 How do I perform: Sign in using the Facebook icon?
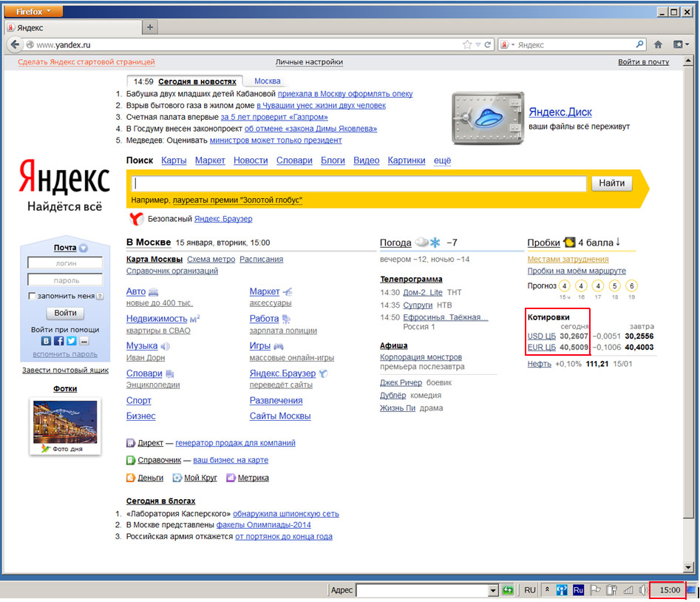(x=58, y=341)
